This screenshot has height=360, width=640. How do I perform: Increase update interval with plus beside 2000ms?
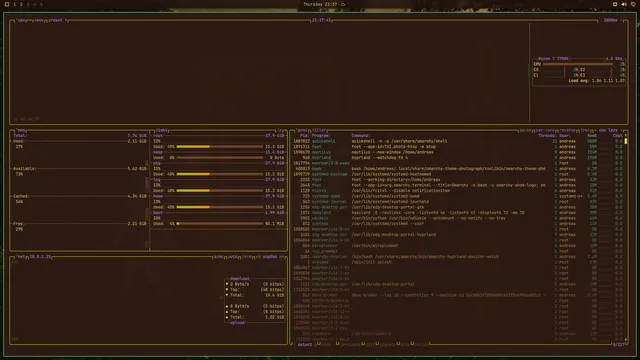click(x=622, y=20)
